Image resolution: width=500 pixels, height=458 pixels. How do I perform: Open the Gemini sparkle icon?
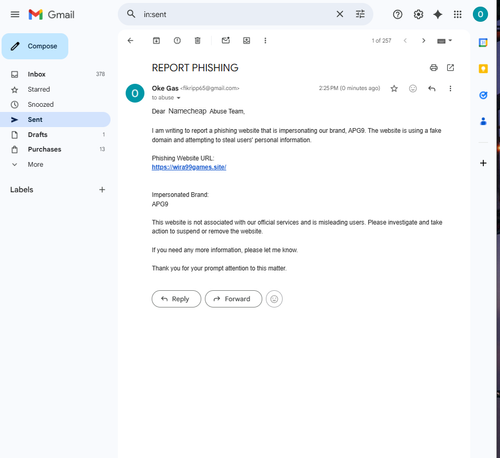(x=438, y=14)
